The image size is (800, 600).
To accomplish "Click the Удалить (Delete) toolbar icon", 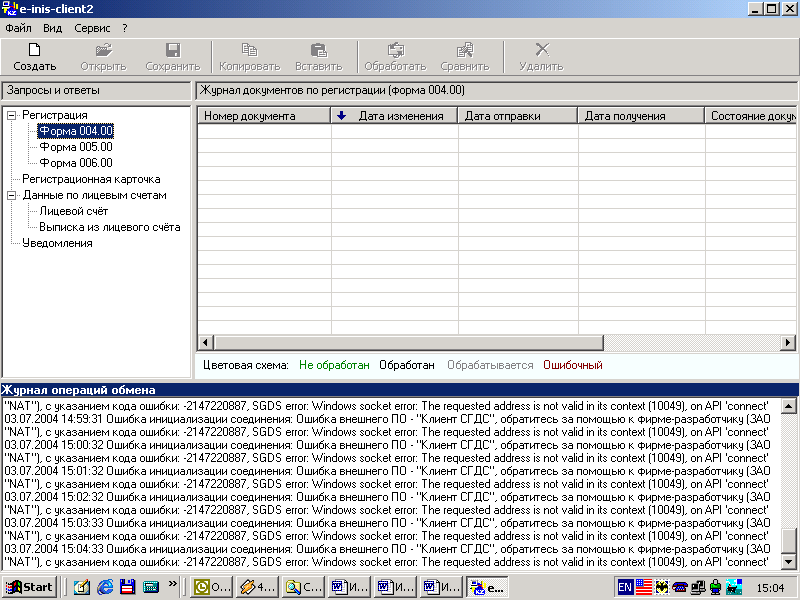I will [541, 50].
